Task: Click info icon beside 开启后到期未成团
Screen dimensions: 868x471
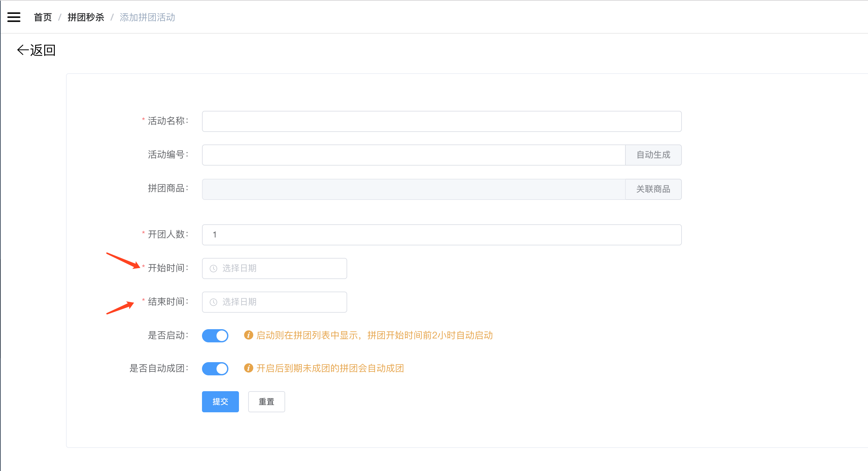Action: pyautogui.click(x=248, y=368)
